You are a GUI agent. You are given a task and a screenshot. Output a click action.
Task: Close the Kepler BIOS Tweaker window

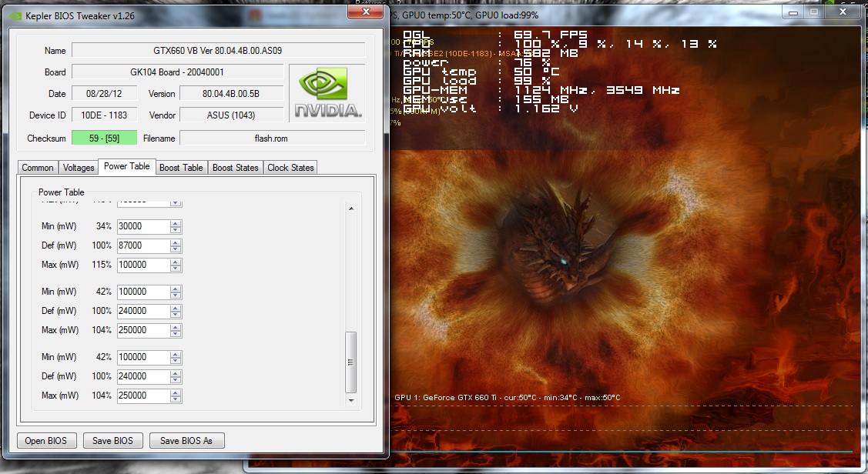pos(365,12)
